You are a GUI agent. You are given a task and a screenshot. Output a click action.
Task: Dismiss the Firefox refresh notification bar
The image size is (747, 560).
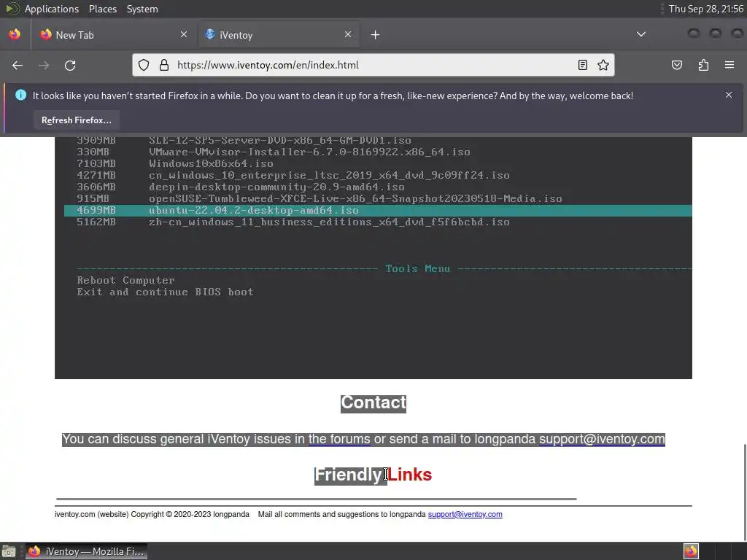coord(729,95)
